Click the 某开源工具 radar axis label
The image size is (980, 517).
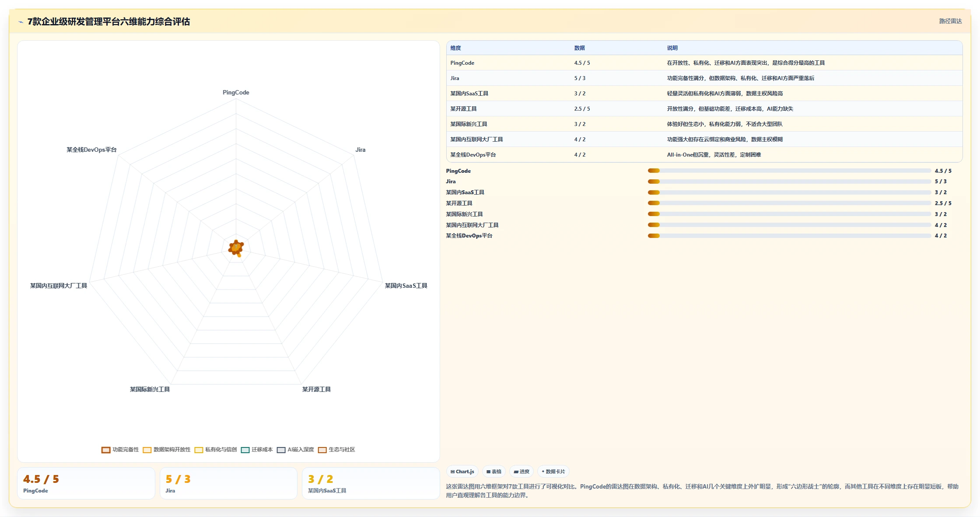[x=316, y=389]
